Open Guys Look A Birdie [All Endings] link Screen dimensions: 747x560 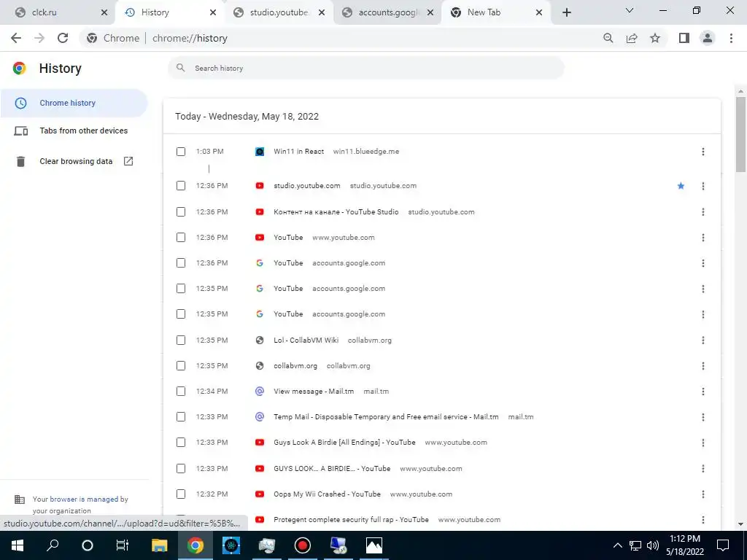coord(344,443)
